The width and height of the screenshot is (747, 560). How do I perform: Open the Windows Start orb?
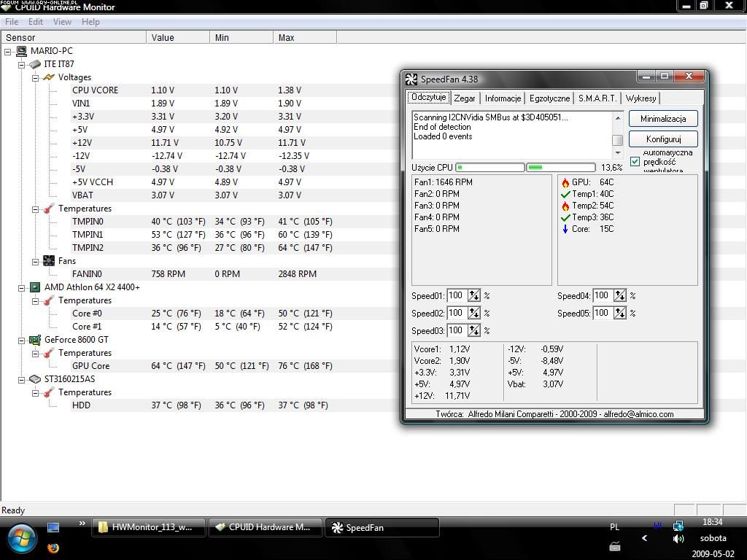tap(22, 538)
